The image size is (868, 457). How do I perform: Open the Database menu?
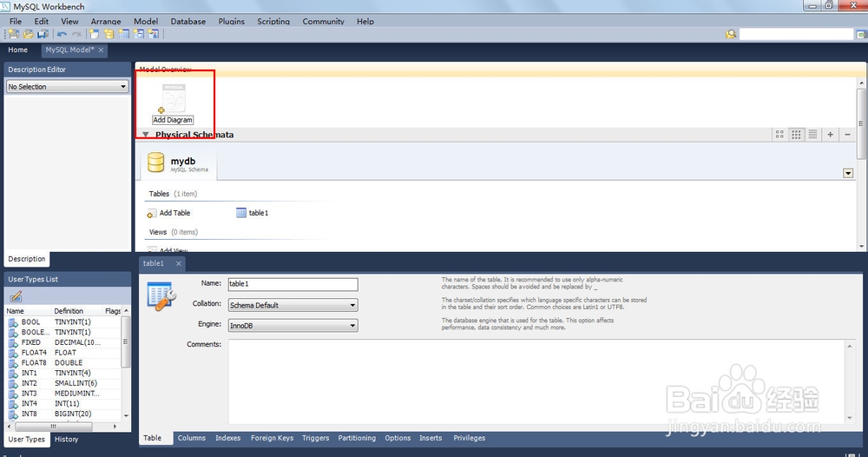188,21
